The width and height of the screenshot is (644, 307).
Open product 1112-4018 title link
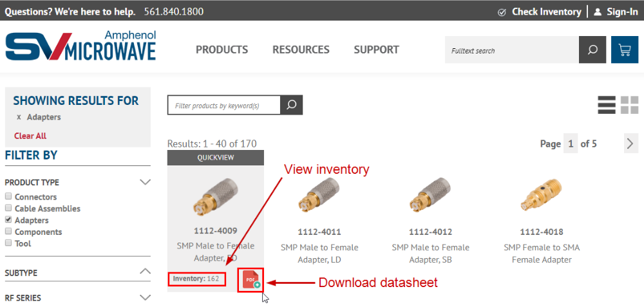(542, 232)
